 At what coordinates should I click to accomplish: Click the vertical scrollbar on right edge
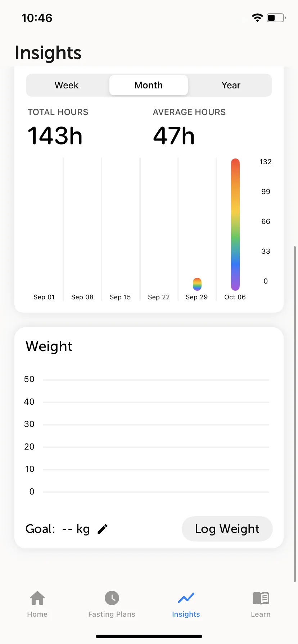click(x=295, y=414)
